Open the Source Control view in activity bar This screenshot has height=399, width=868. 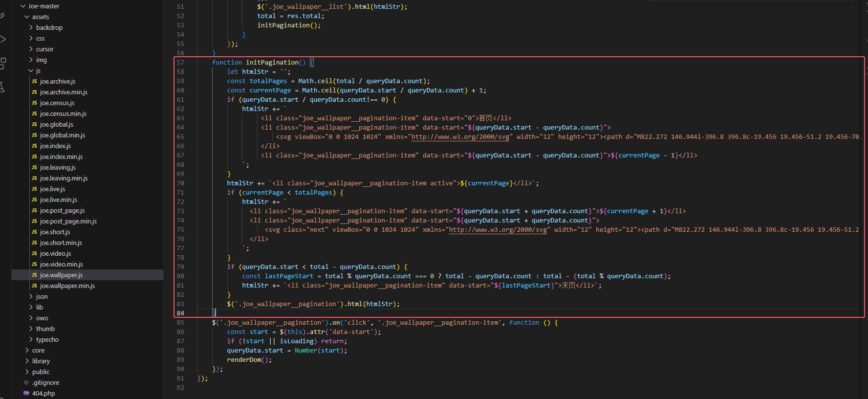click(x=2, y=16)
